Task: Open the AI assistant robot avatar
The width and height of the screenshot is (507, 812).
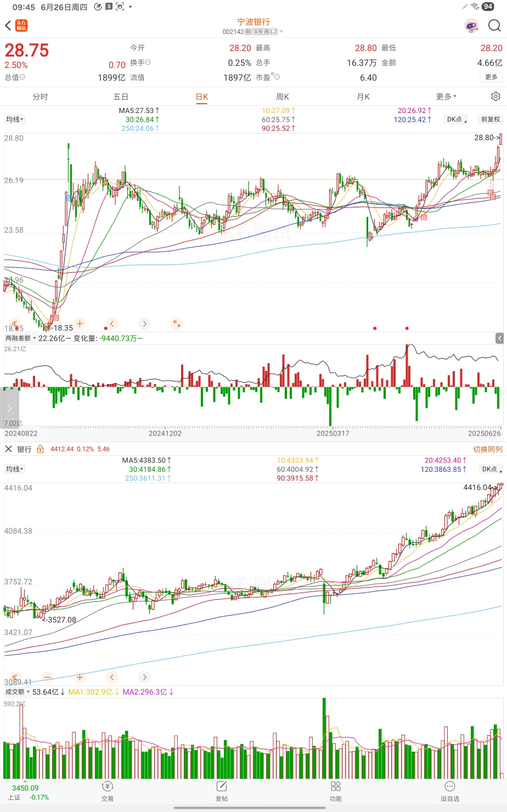Action: coord(471,26)
